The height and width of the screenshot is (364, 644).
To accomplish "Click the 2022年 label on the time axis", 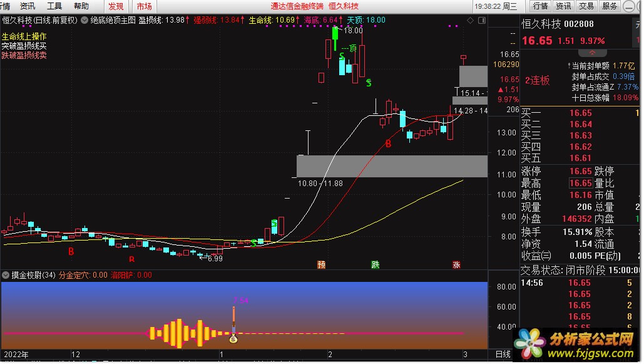I will click(x=16, y=354).
